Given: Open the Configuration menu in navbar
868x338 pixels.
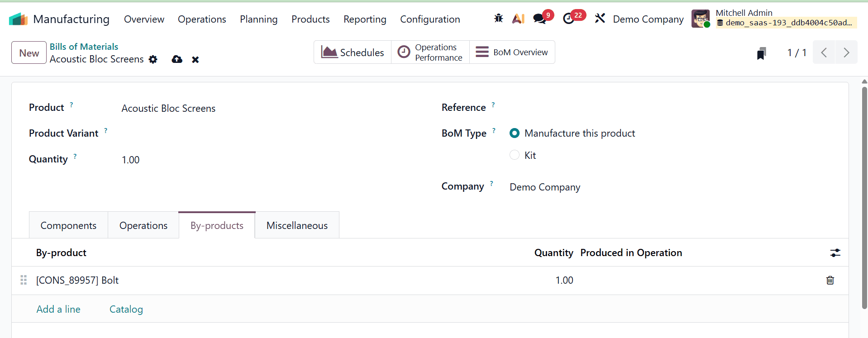Looking at the screenshot, I should 430,19.
